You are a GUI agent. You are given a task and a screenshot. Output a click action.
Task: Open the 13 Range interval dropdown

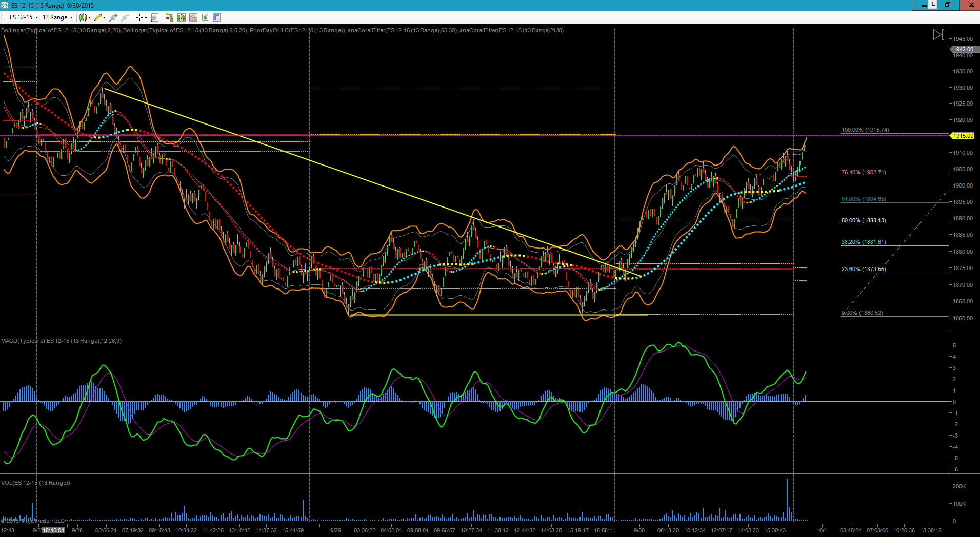[x=57, y=17]
